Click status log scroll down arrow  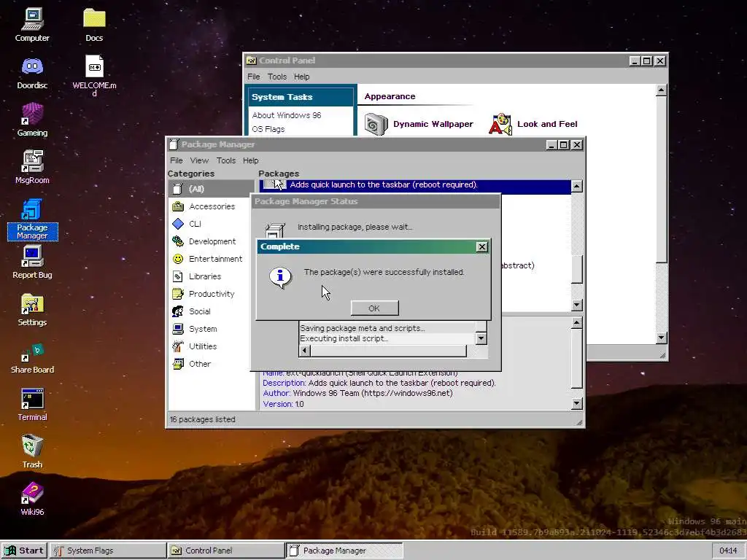pyautogui.click(x=481, y=338)
